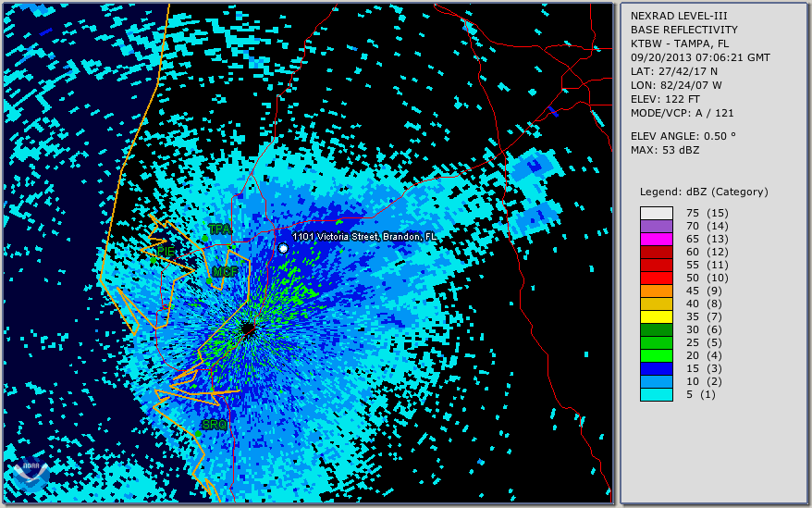Click the '75 (15)' legend value
The image size is (812, 508).
pyautogui.click(x=707, y=213)
